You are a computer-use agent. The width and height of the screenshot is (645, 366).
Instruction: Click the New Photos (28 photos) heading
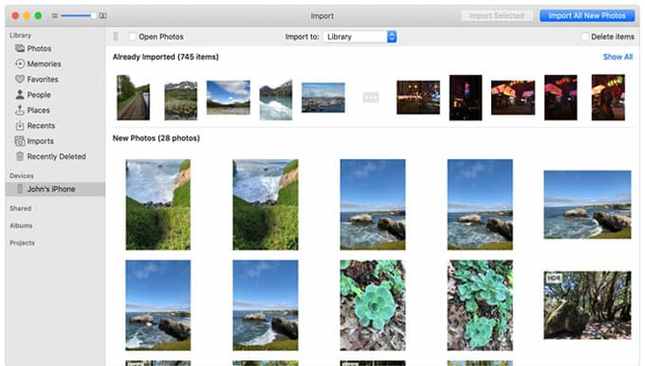(x=156, y=138)
